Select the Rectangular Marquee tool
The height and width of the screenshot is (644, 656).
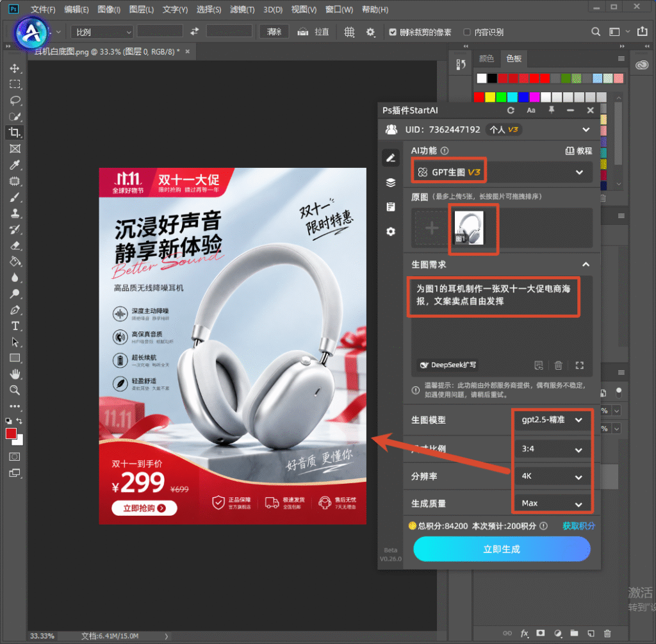click(15, 84)
